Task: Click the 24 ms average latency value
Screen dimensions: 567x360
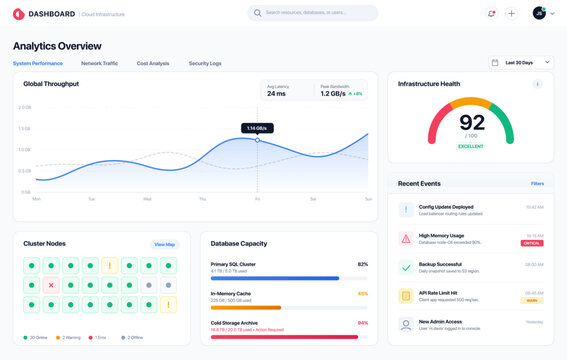Action: [276, 94]
